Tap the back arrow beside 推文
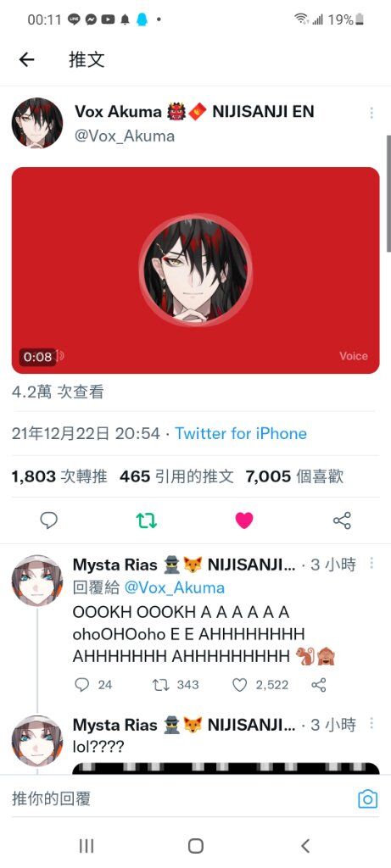This screenshot has height=868, width=391. [26, 60]
